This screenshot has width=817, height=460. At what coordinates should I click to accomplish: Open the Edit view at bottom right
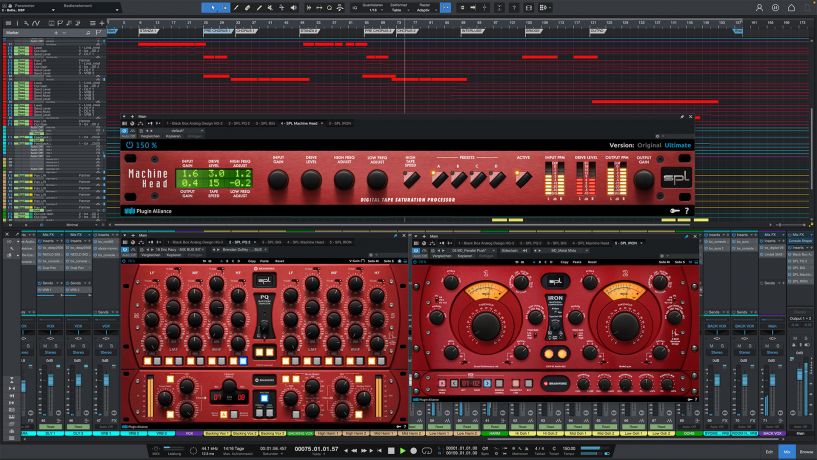click(769, 452)
